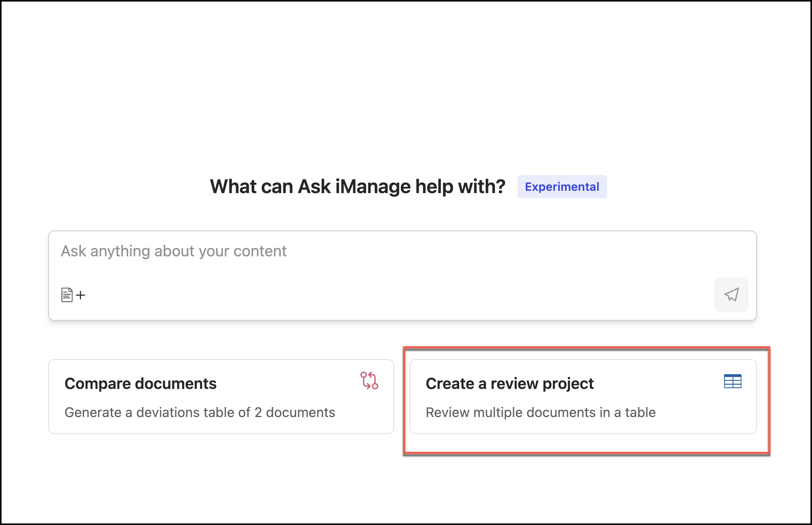This screenshot has width=812, height=525.
Task: Click the add document icon
Action: click(67, 295)
